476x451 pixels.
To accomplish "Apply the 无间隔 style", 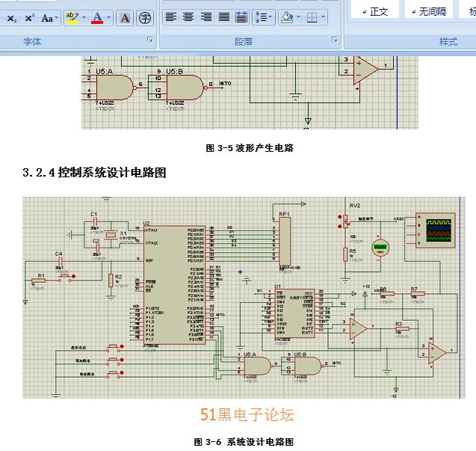I will coord(429,11).
